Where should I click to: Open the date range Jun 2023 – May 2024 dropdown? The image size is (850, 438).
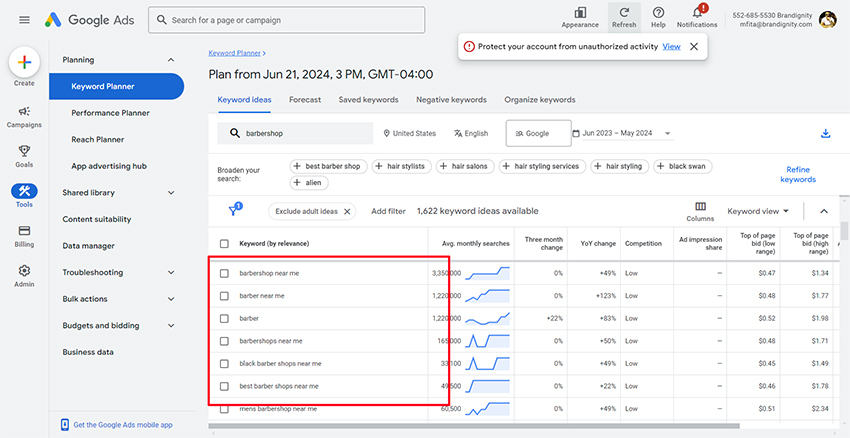(x=621, y=133)
